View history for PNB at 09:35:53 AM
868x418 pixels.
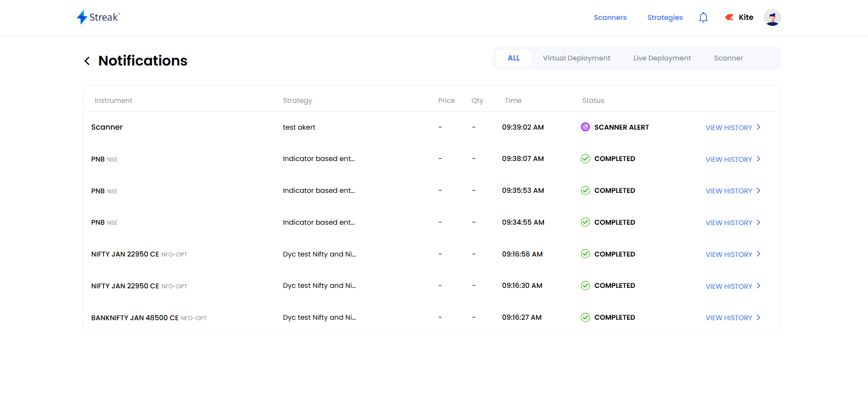point(729,191)
